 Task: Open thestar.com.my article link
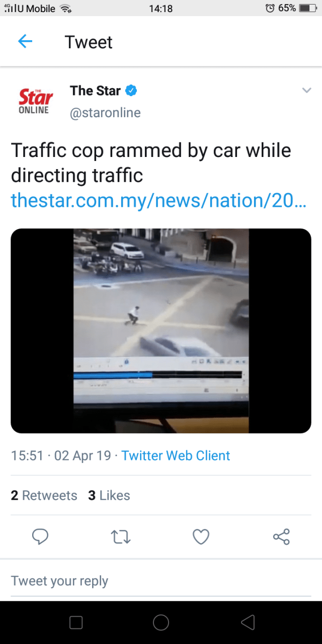click(x=158, y=201)
